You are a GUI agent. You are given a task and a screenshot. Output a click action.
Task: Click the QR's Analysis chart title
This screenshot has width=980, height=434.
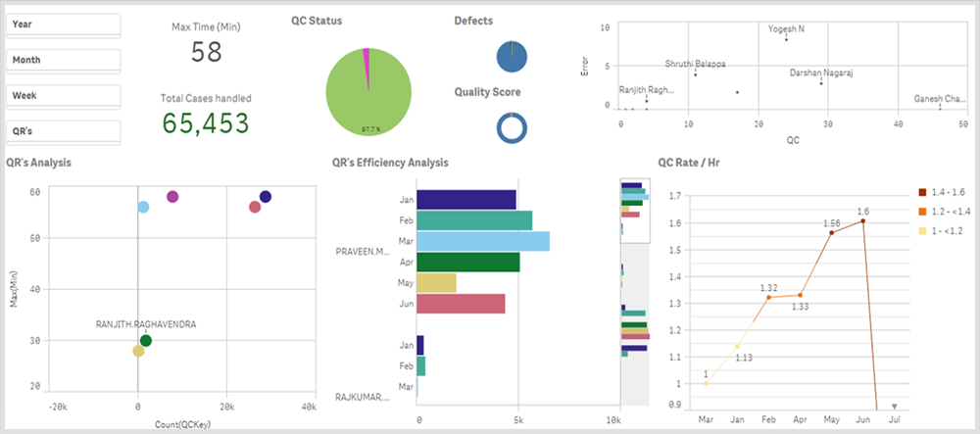tap(38, 163)
